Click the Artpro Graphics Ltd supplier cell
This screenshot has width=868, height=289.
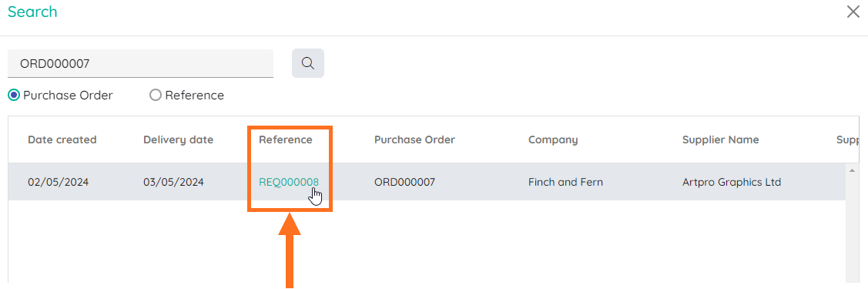pyautogui.click(x=732, y=182)
